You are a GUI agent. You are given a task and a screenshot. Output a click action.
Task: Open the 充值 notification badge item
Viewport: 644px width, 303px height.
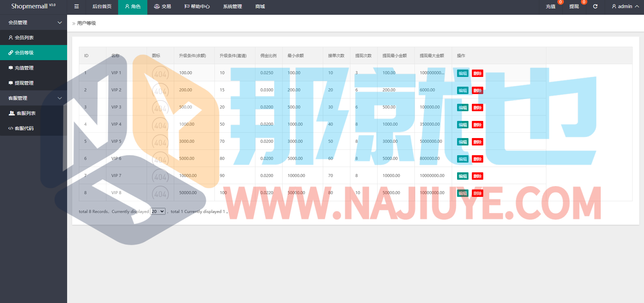coord(551,6)
